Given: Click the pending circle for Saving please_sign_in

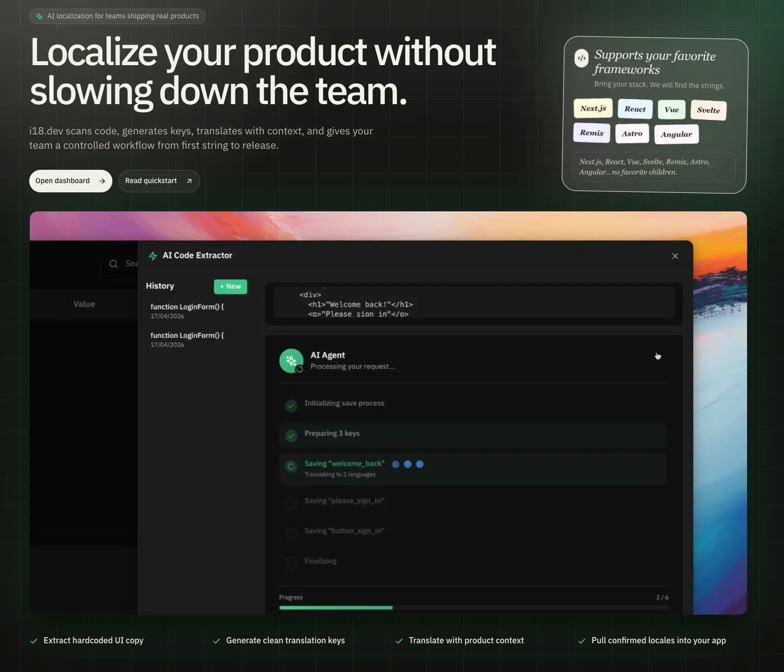Looking at the screenshot, I should click(291, 503).
